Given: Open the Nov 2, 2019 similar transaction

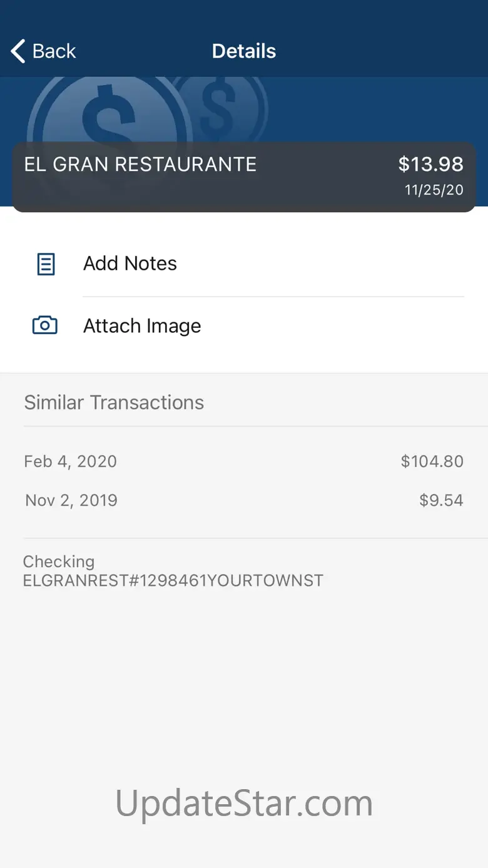Looking at the screenshot, I should pyautogui.click(x=71, y=501).
